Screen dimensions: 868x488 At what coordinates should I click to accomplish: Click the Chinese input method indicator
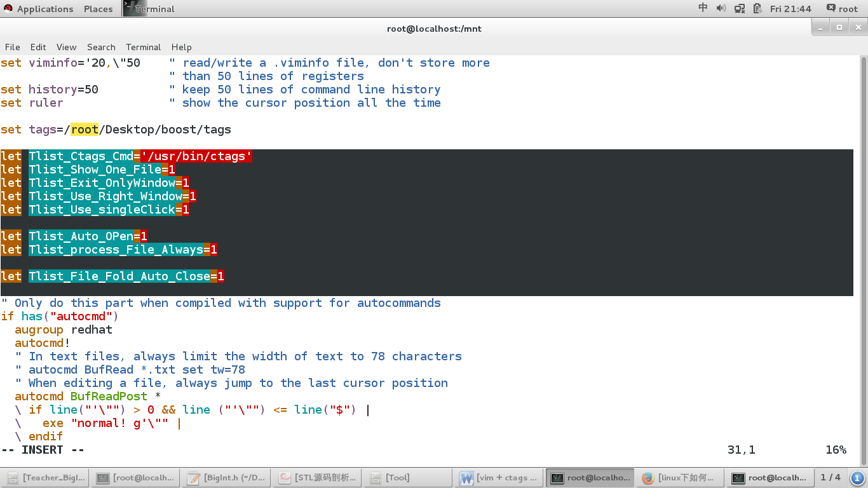(703, 8)
